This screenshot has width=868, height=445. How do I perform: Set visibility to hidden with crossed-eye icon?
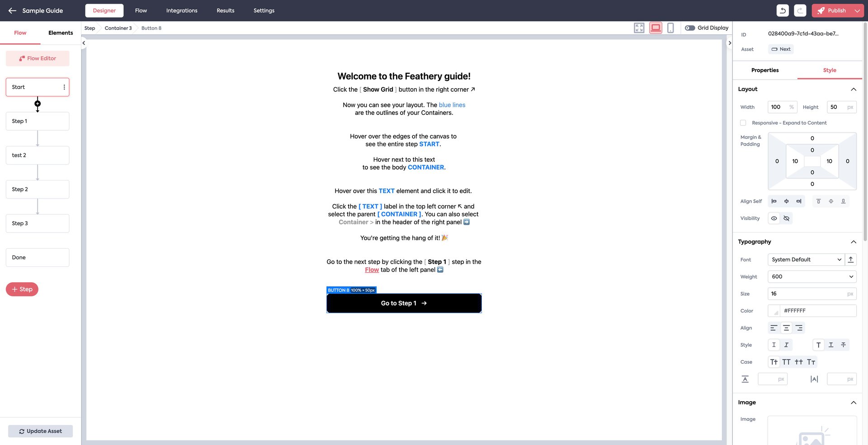[x=787, y=218]
